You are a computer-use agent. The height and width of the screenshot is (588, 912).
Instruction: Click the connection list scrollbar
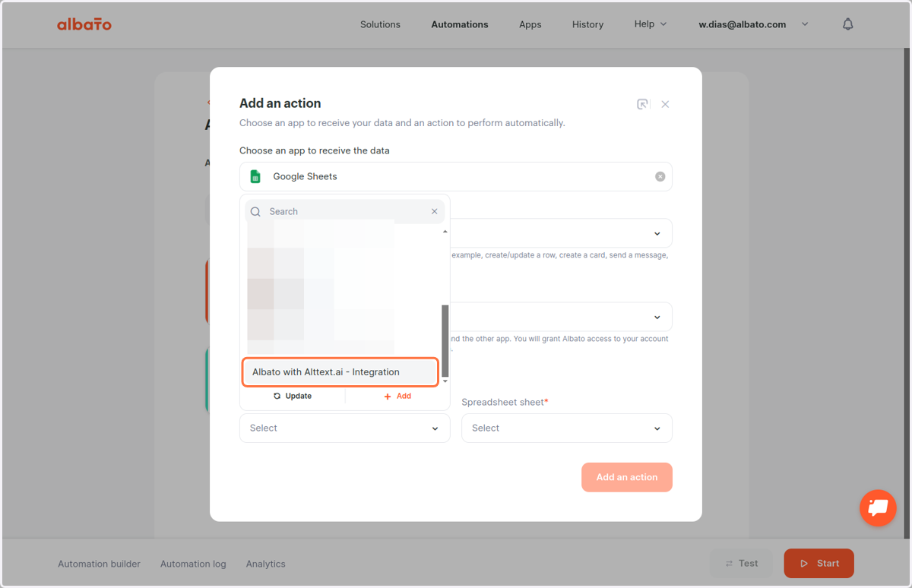pos(445,340)
